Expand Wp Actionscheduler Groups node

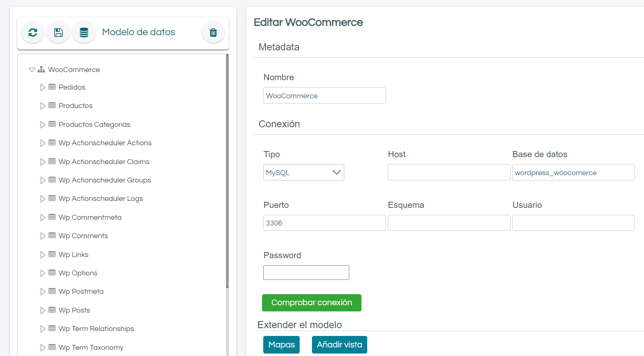click(x=43, y=180)
